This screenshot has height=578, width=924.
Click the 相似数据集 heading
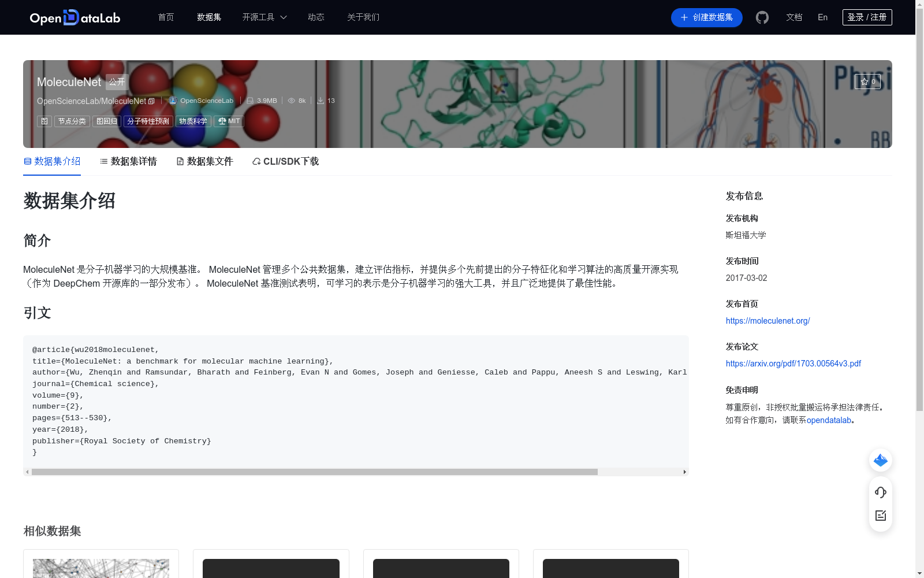[52, 531]
